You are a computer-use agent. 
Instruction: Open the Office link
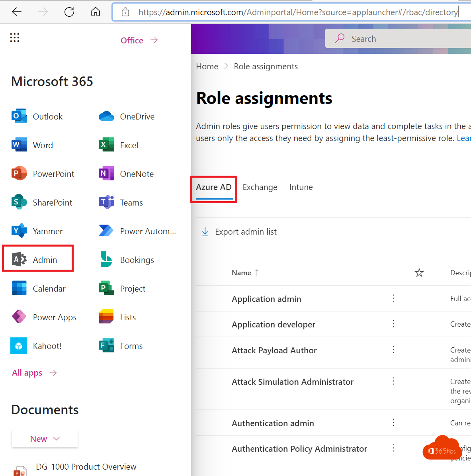(139, 40)
